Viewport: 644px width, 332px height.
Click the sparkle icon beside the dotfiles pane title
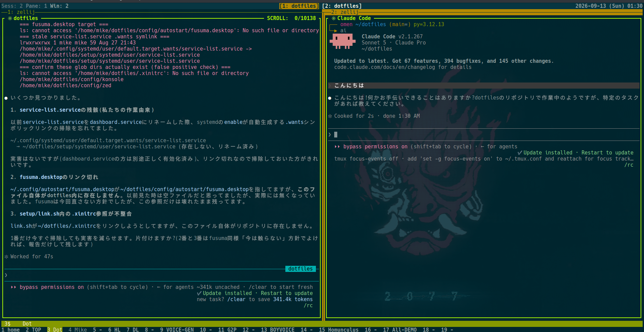tap(10, 18)
